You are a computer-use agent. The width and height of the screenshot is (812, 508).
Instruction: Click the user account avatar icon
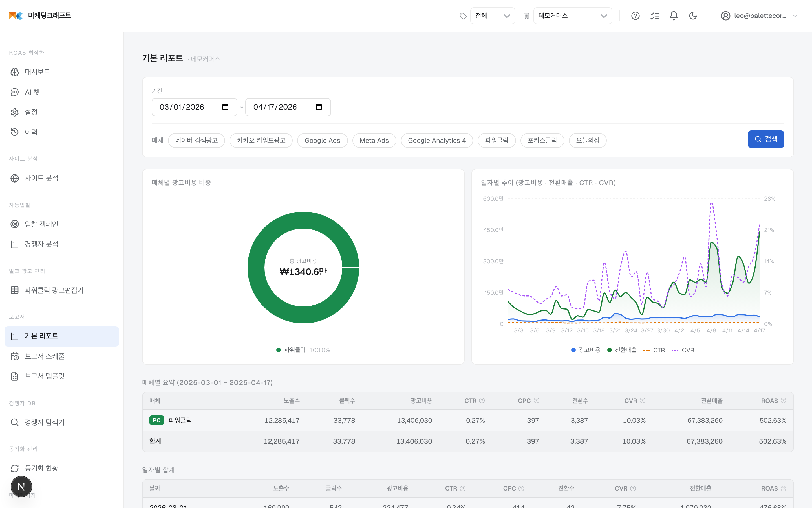[x=725, y=16]
